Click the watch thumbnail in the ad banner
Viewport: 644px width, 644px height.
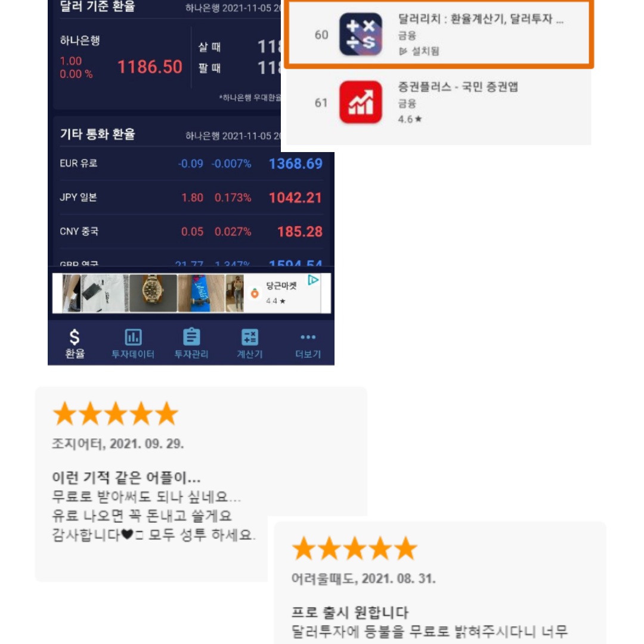pyautogui.click(x=154, y=293)
